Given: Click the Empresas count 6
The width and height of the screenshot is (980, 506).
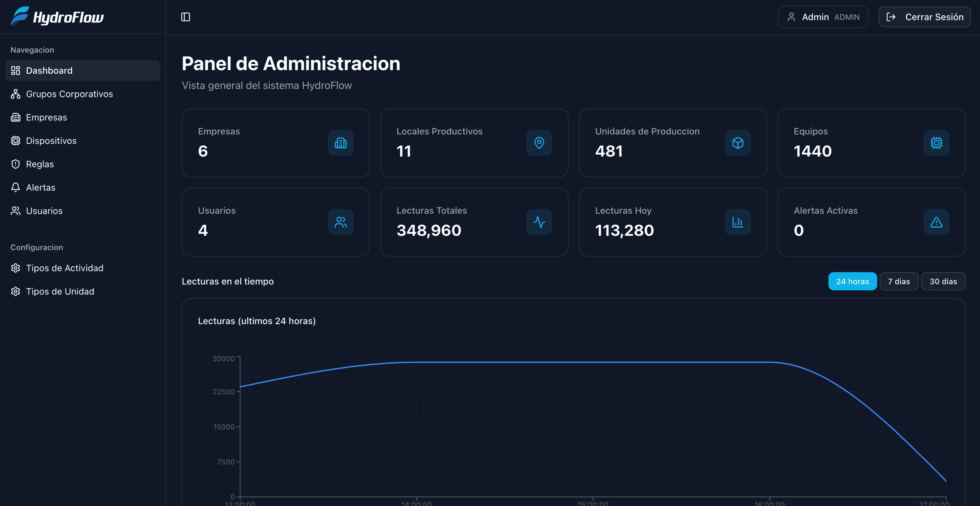Looking at the screenshot, I should point(203,151).
